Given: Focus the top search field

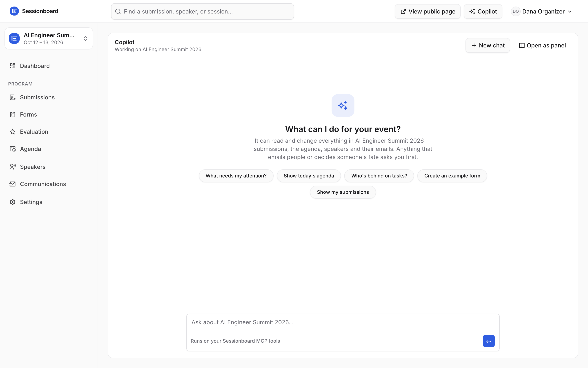Looking at the screenshot, I should pyautogui.click(x=202, y=11).
